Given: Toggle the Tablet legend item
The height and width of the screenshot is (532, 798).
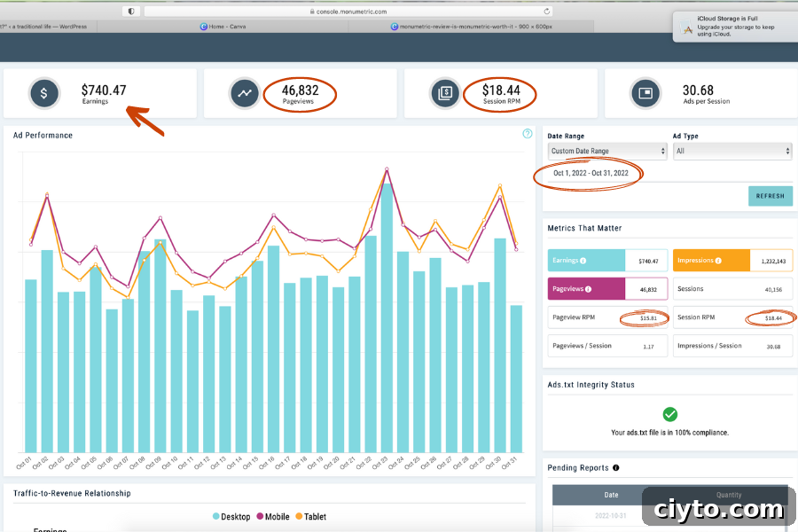Looking at the screenshot, I should [311, 517].
